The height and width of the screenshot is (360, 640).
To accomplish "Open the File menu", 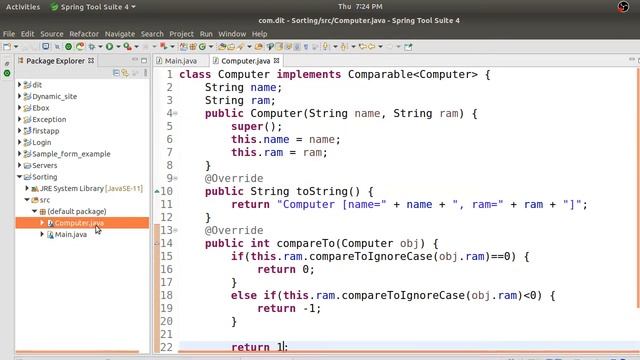I will point(9,34).
